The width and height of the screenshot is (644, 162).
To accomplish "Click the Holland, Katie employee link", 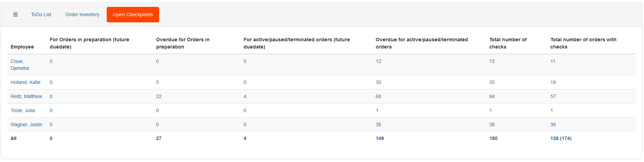I will tap(25, 82).
